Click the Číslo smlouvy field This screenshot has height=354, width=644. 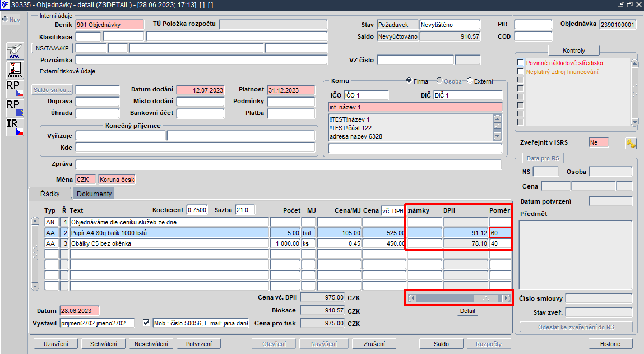599,298
